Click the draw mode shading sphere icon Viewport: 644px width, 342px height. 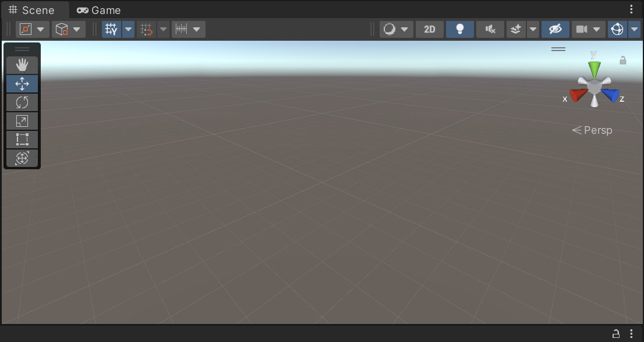(390, 29)
